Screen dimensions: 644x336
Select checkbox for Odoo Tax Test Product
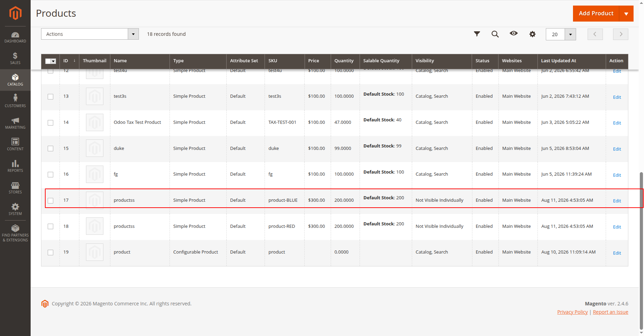(50, 123)
